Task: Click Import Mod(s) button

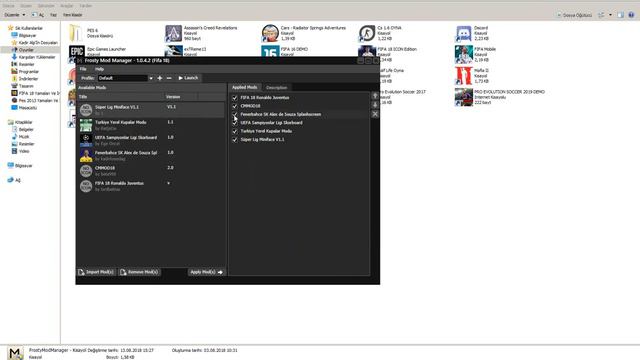Action: [96, 272]
